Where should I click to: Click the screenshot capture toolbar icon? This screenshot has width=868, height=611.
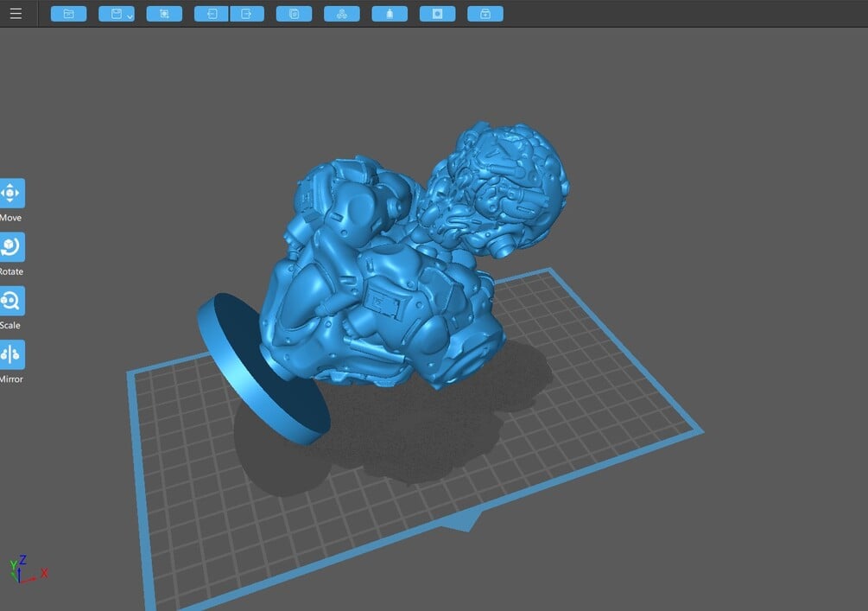click(164, 14)
